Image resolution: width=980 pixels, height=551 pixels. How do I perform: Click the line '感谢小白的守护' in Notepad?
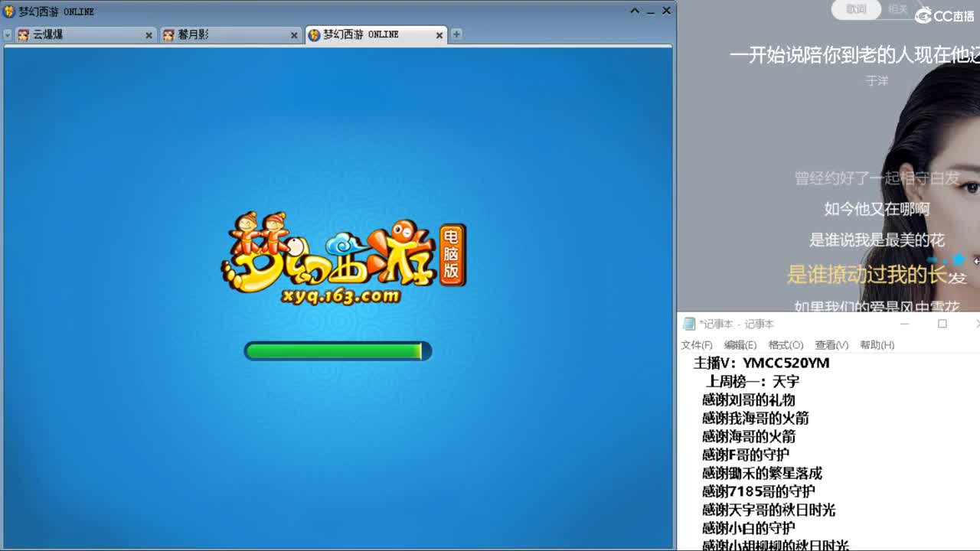click(x=749, y=528)
